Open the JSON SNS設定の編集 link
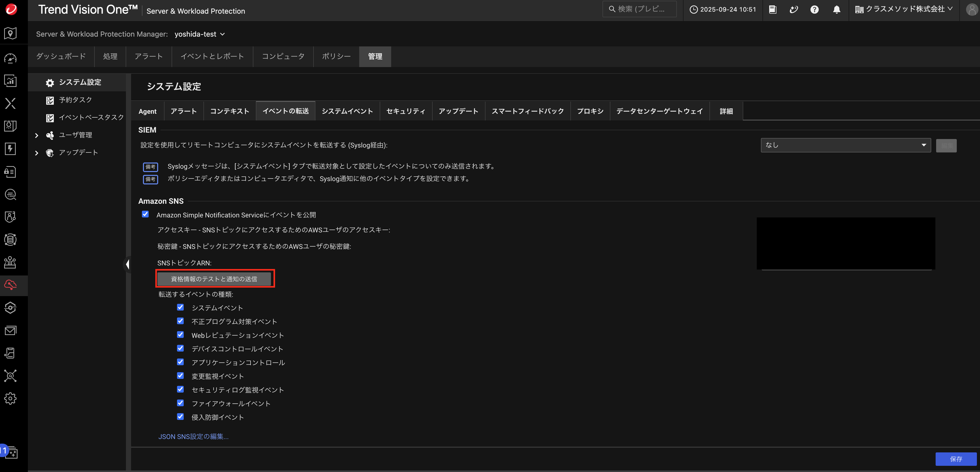 click(193, 437)
